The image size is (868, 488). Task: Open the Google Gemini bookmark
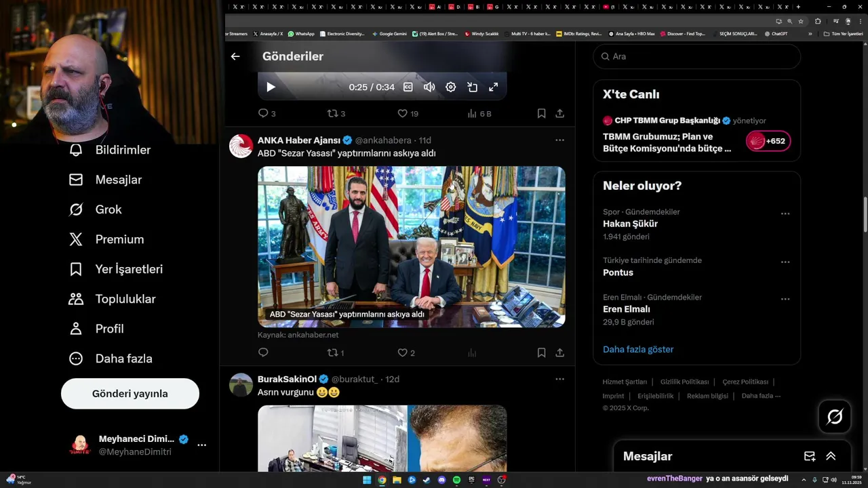tap(389, 33)
